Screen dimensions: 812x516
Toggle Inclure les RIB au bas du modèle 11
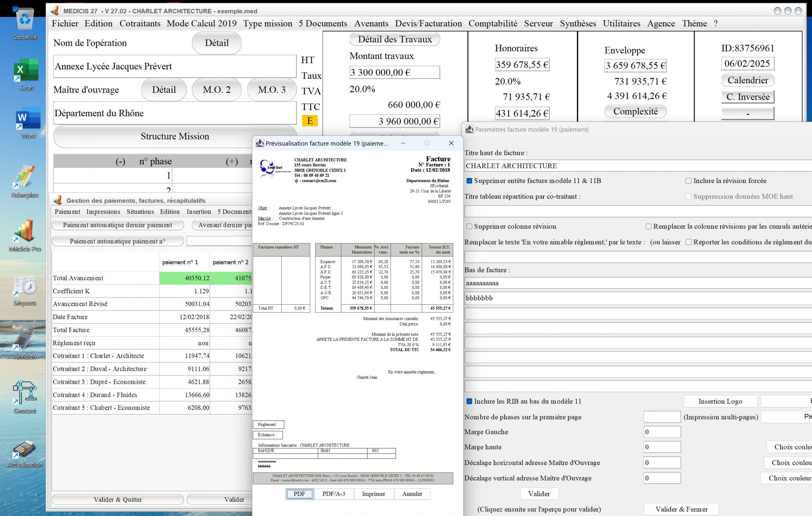(x=469, y=401)
